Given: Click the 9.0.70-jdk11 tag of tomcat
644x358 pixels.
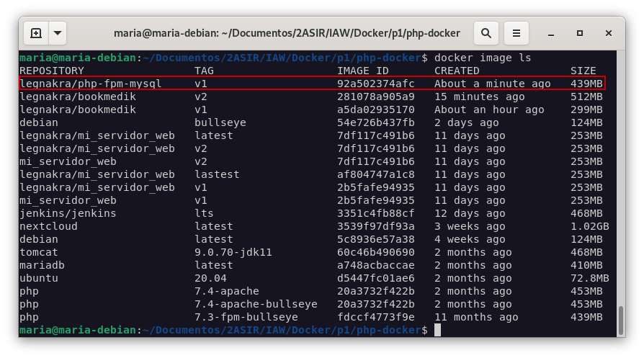Looking at the screenshot, I should pos(233,252).
